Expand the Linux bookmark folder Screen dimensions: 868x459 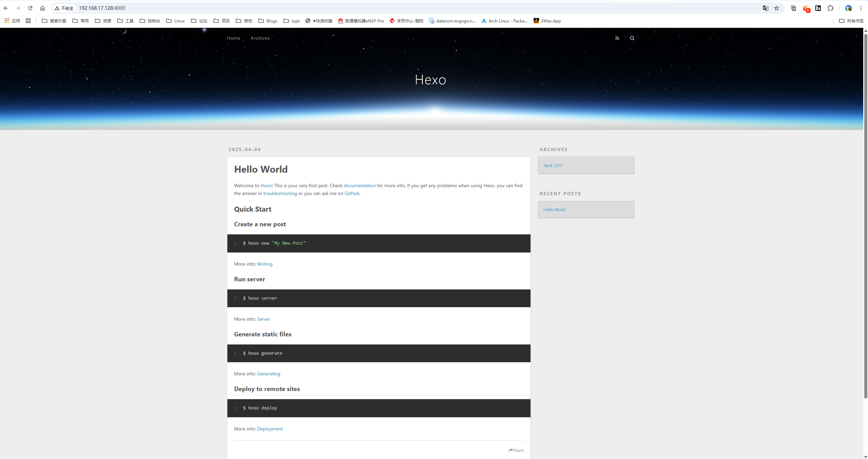pos(175,21)
